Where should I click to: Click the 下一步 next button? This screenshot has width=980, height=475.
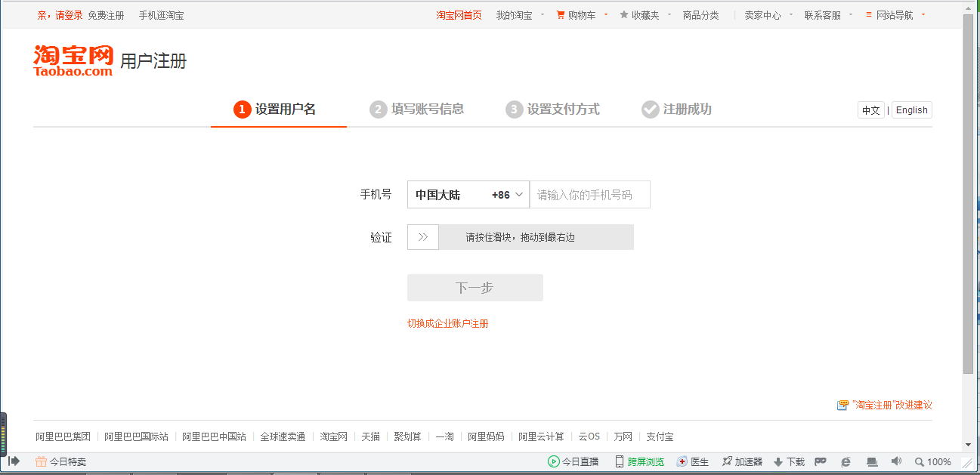[475, 288]
